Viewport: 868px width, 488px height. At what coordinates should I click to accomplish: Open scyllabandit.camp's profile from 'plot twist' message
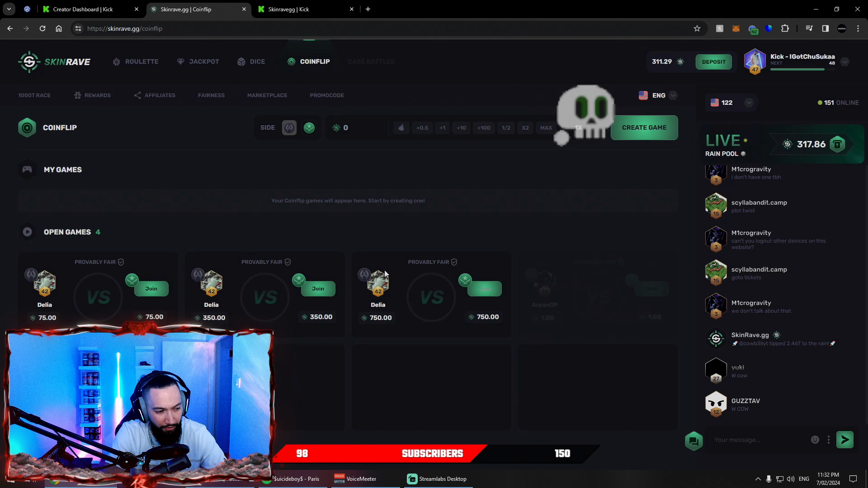[x=716, y=205]
